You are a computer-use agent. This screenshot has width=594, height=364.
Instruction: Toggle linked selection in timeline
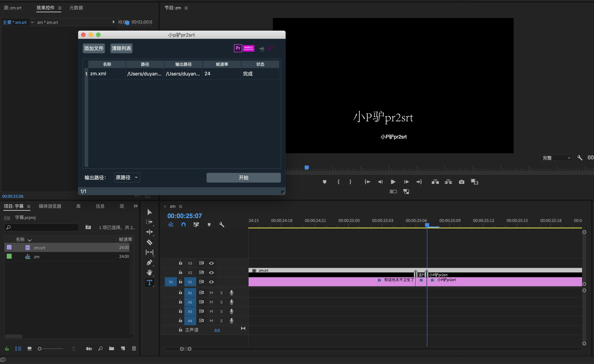(196, 225)
